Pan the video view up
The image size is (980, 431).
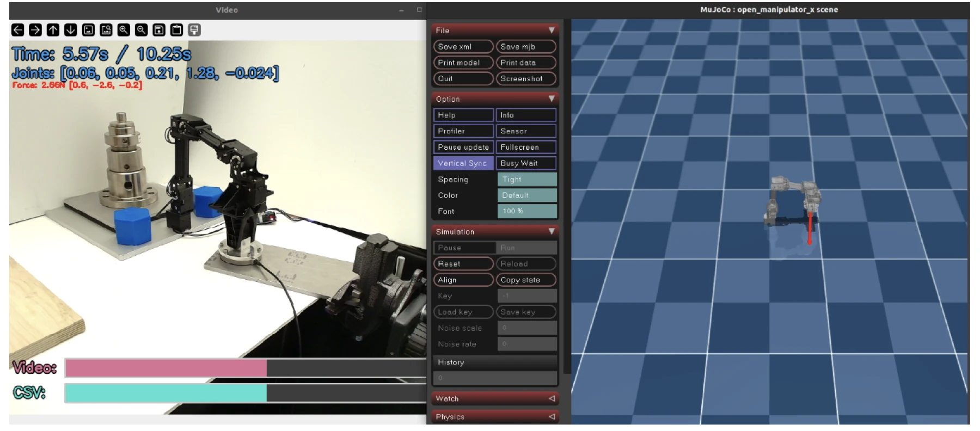click(53, 30)
